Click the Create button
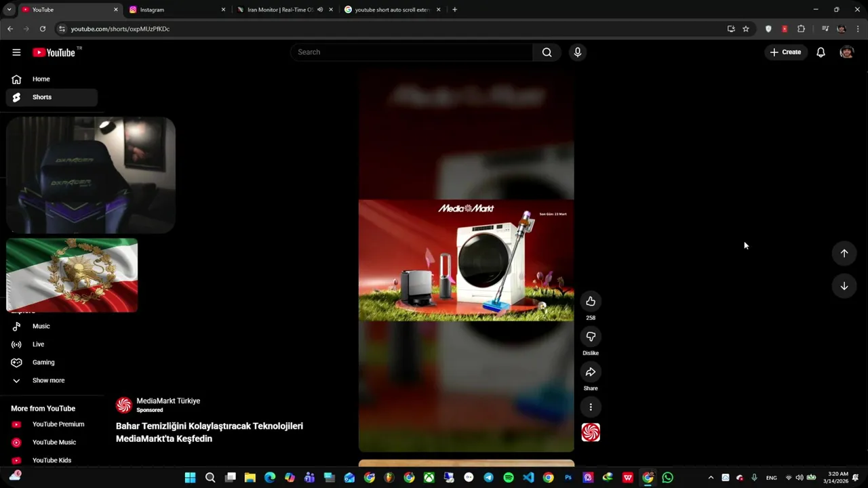Viewport: 868px width, 488px height. tap(785, 52)
